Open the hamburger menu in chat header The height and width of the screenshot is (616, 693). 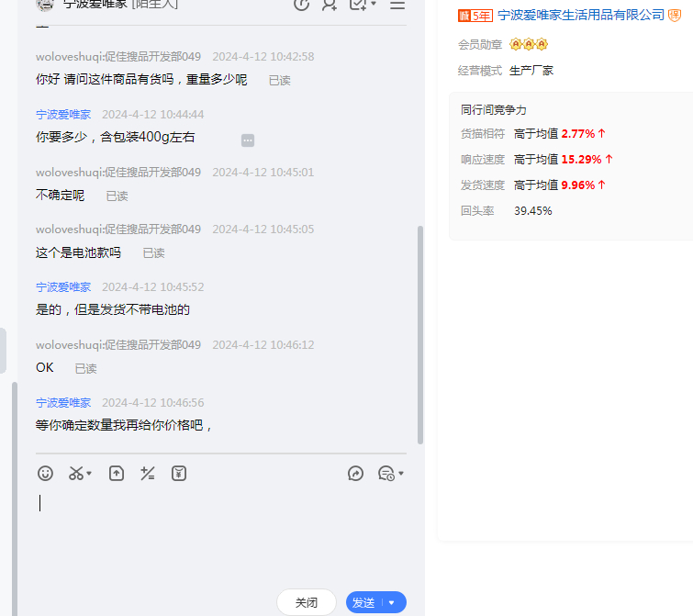397,5
